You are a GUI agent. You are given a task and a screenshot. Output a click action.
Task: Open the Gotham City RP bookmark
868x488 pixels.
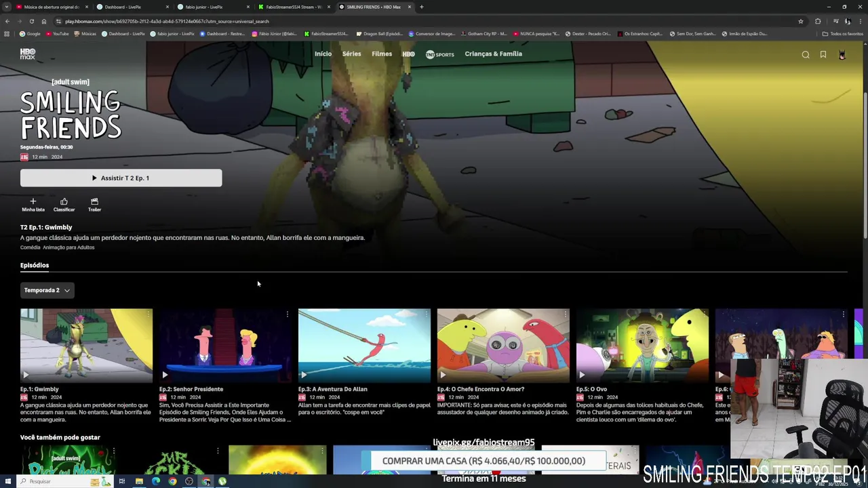point(484,33)
